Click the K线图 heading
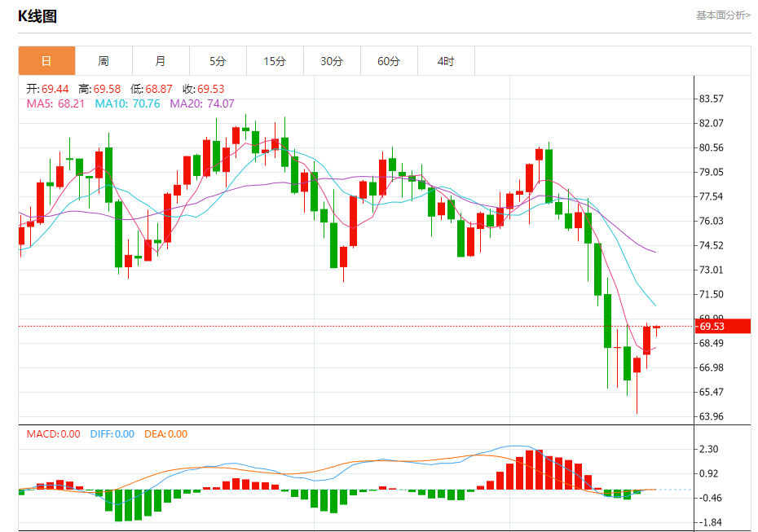This screenshot has height=532, width=758. point(37,16)
